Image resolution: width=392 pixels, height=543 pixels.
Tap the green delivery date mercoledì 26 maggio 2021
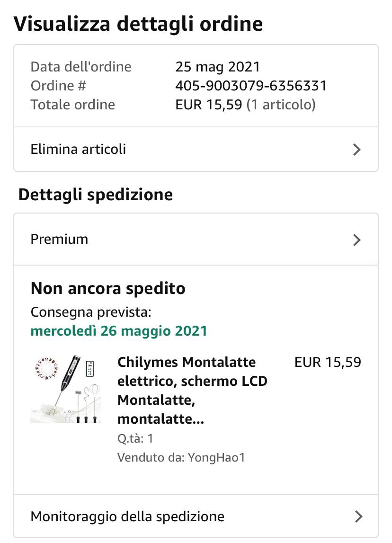point(119,330)
